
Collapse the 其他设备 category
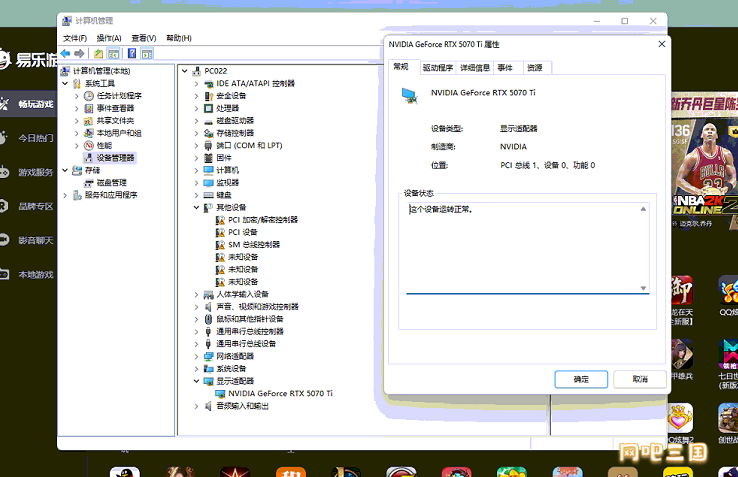(x=197, y=208)
